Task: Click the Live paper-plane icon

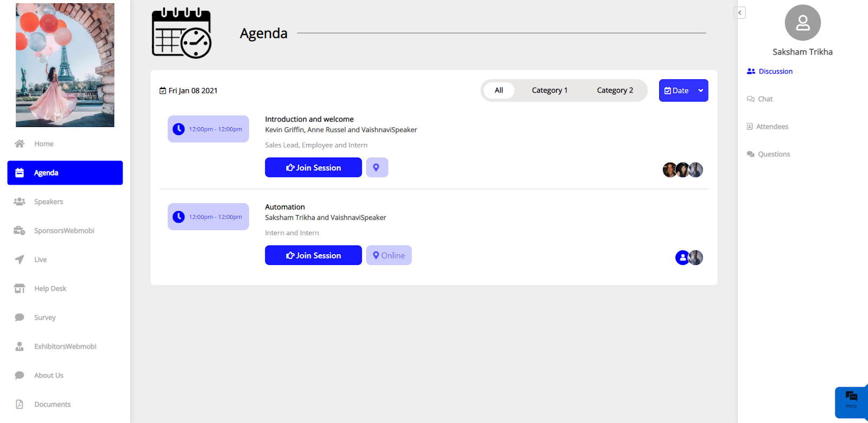Action: [20, 260]
